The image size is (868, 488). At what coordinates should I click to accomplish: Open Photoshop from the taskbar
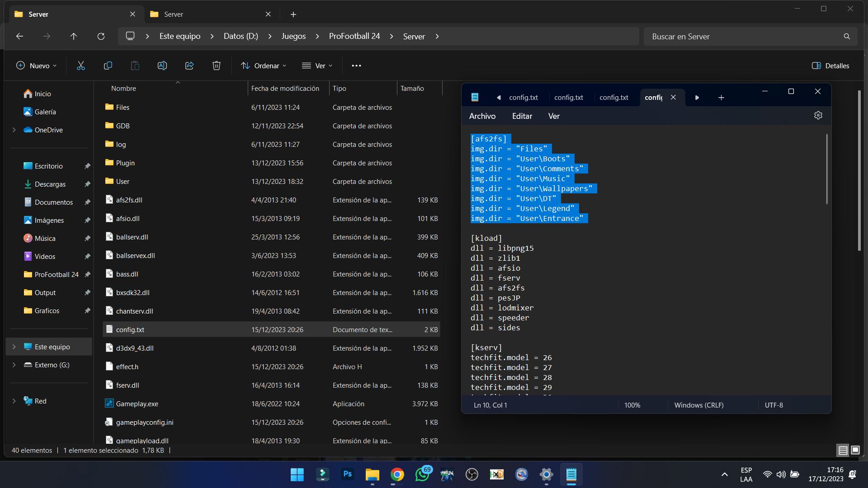point(347,474)
